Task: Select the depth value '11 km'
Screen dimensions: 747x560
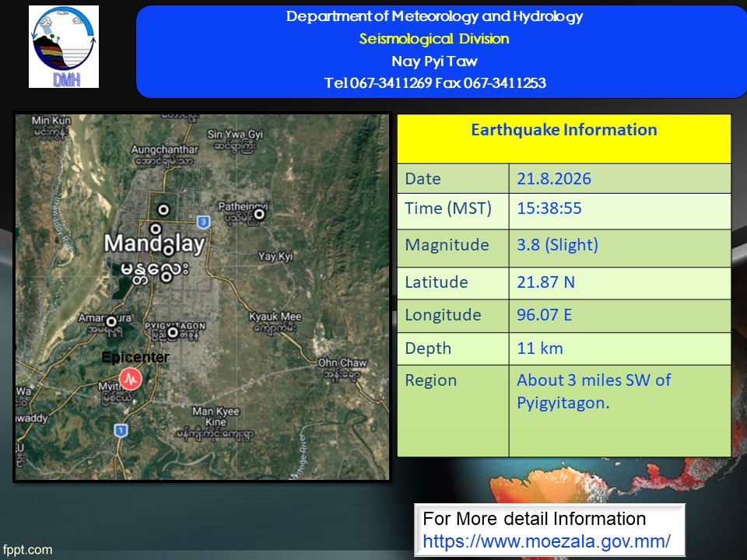Action: pyautogui.click(x=540, y=348)
